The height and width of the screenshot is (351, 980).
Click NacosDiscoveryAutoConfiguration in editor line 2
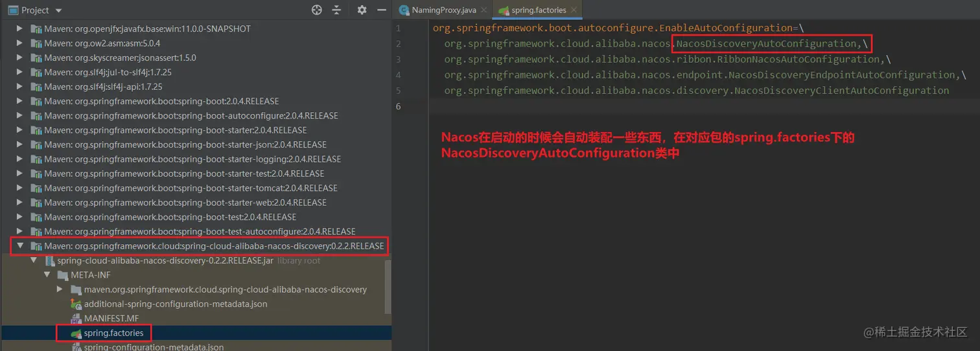coord(766,43)
